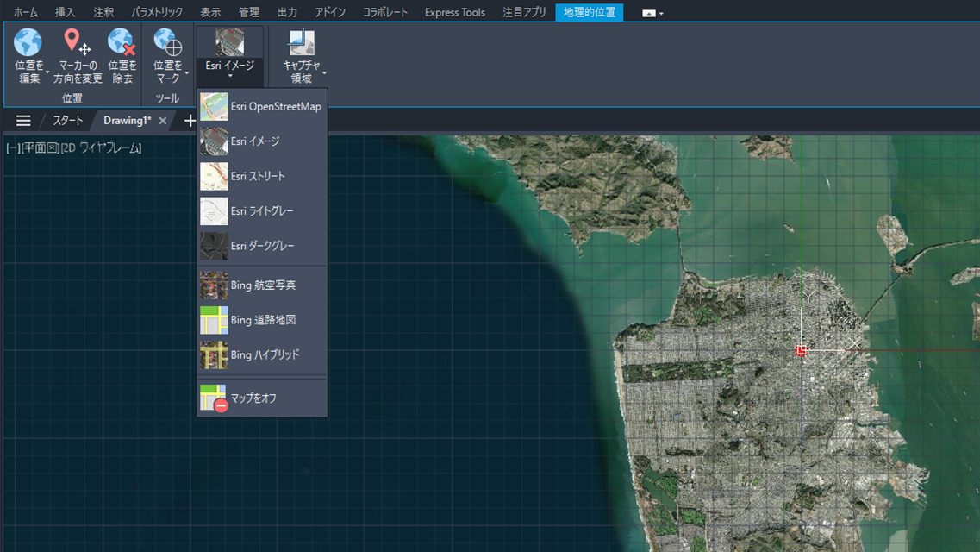Choose Esri ライトグレー map option
This screenshot has height=552, width=980.
[x=262, y=211]
